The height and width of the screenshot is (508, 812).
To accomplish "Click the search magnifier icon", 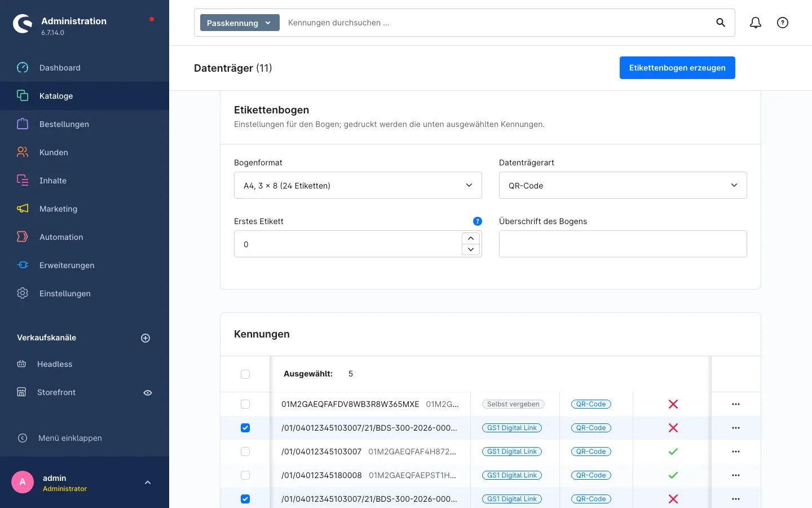I will tap(721, 23).
